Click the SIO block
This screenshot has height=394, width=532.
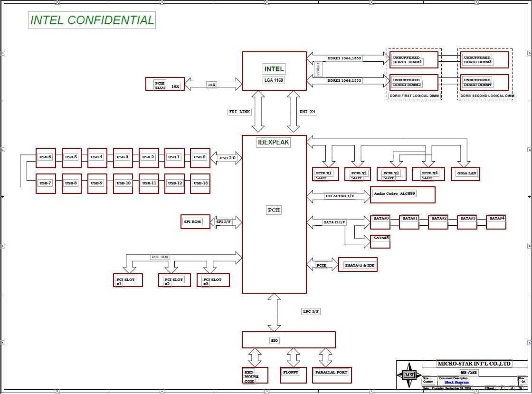click(x=289, y=340)
